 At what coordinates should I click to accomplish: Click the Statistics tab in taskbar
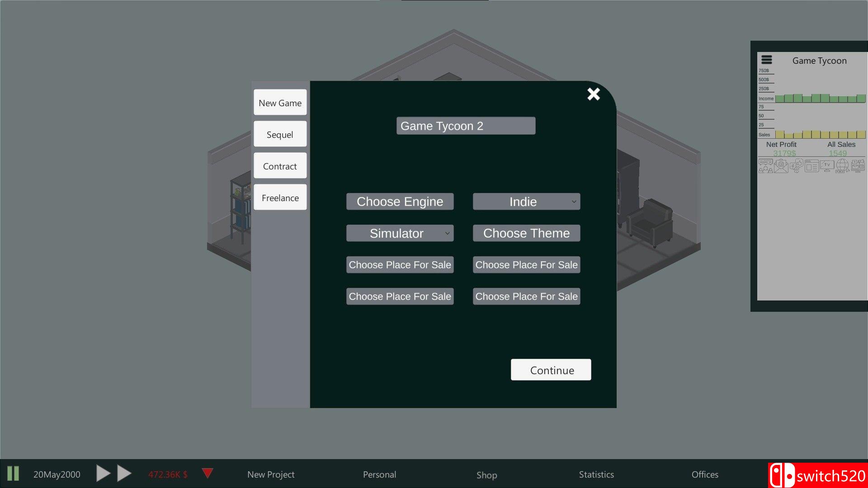click(x=596, y=474)
